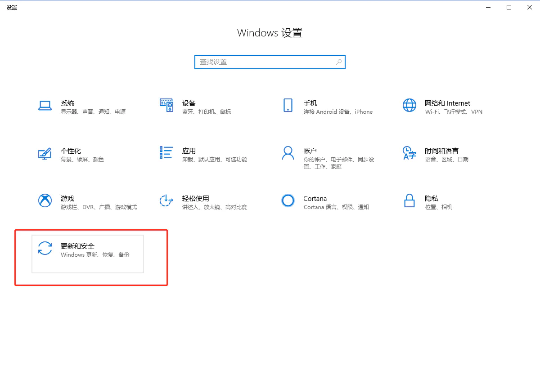Click 背景、锁屏、颜色 description
The image size is (540, 392).
82,160
